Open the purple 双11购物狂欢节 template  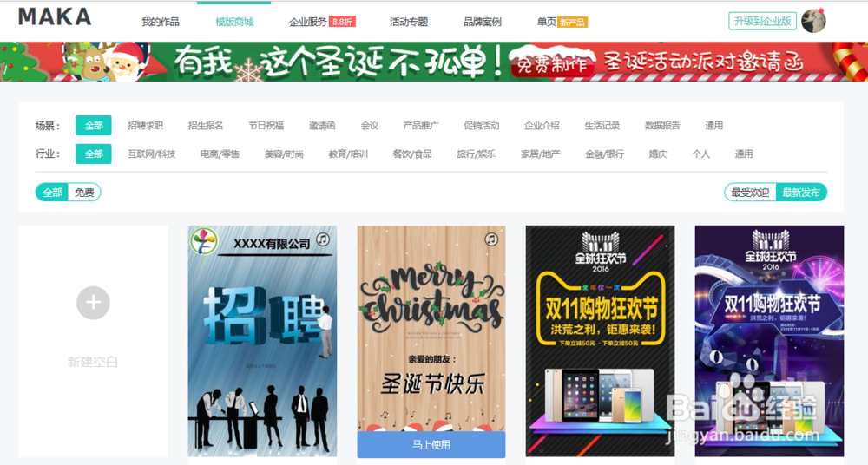769,341
